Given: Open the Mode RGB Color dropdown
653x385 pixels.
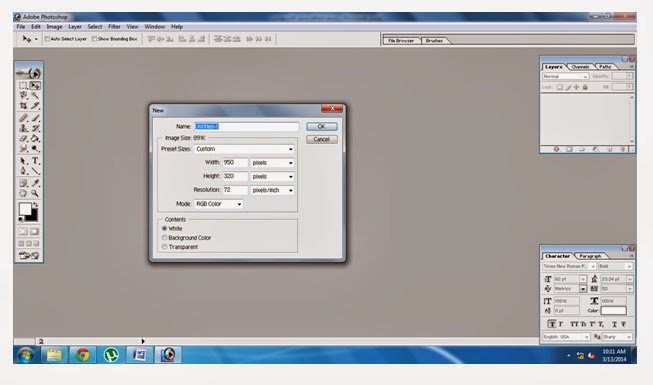Looking at the screenshot, I should point(218,204).
